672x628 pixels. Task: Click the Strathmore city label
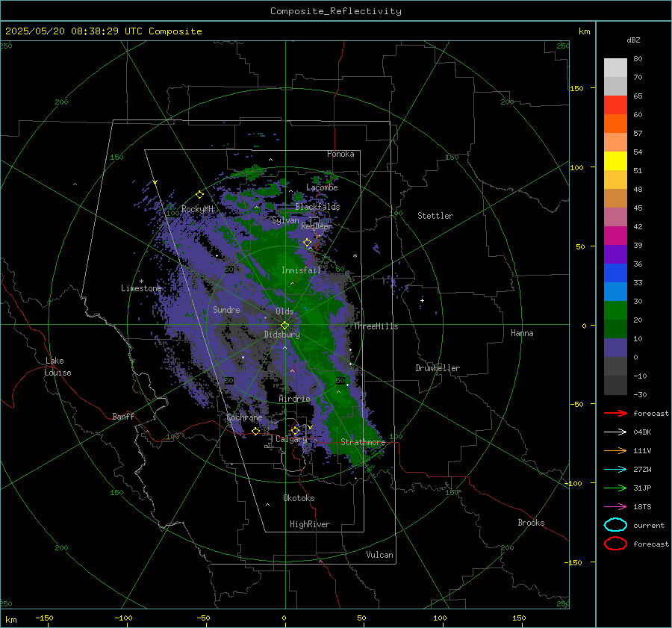point(363,442)
